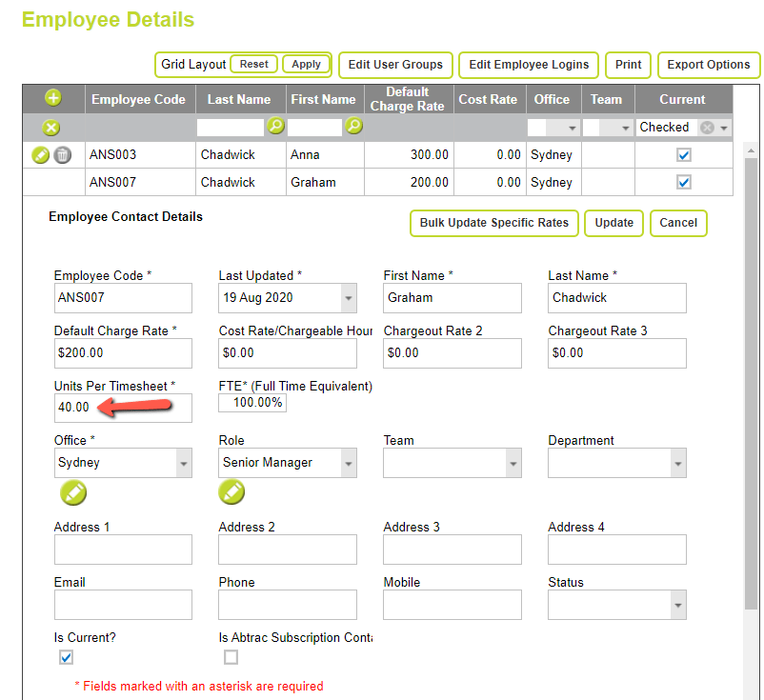
Task: Add a new employee with the green plus icon
Action: coord(52,98)
